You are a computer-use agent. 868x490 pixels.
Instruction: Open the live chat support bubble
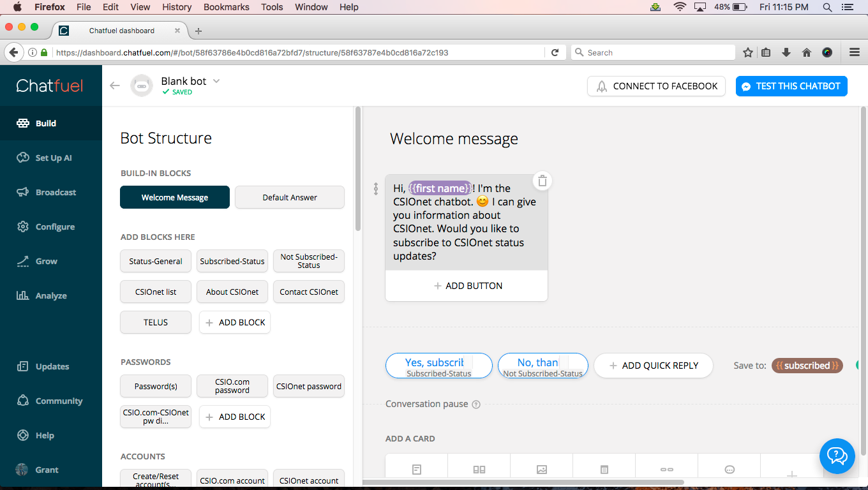pos(837,456)
